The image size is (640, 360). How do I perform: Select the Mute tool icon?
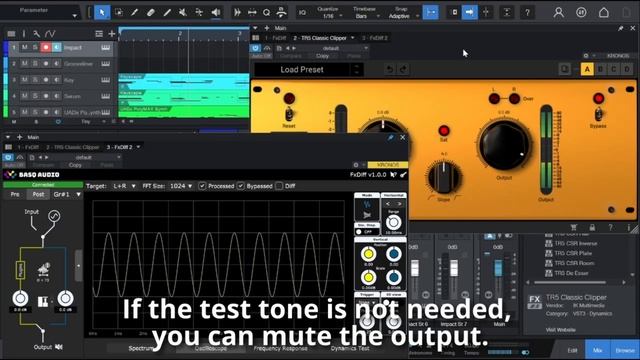pos(183,13)
